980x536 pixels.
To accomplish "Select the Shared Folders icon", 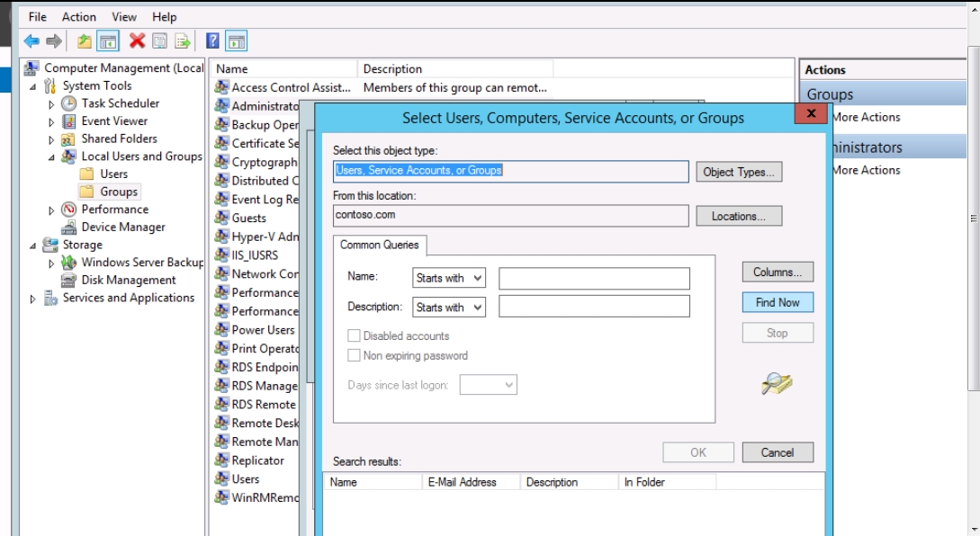I will tap(68, 138).
